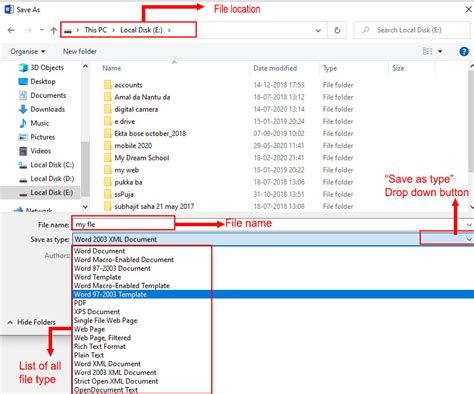Screen dimensions: 474x394
Task: Refresh the Local Disk (E:) listing
Action: coord(337,30)
